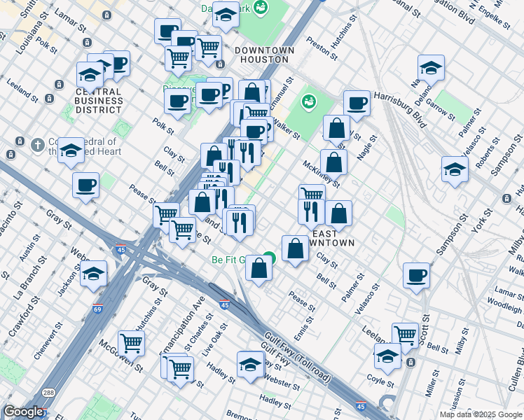Open the shopping bag marker left of Clay St
Screen dimensions: 524x420
point(295,248)
